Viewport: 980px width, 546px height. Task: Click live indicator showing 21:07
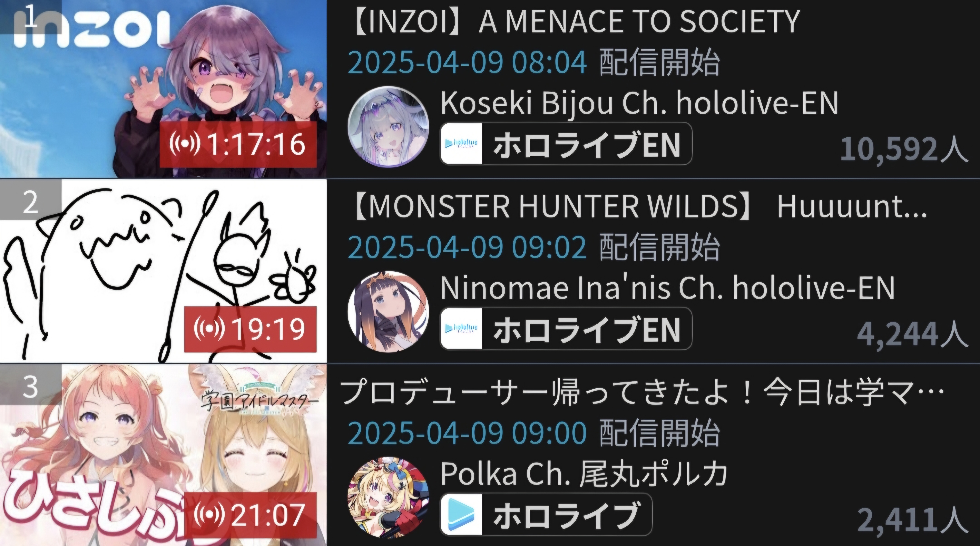[x=250, y=515]
